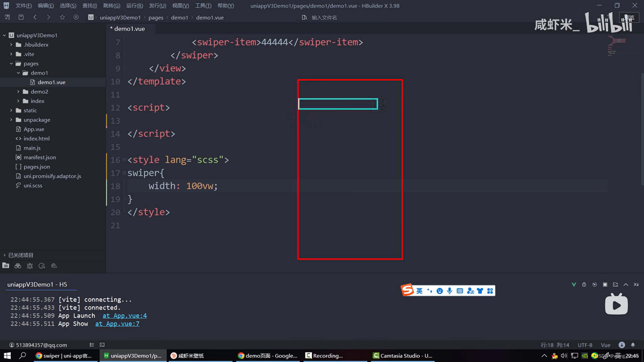Expand the demo2 folder
Screen dimensions: 644x362
coord(18,92)
